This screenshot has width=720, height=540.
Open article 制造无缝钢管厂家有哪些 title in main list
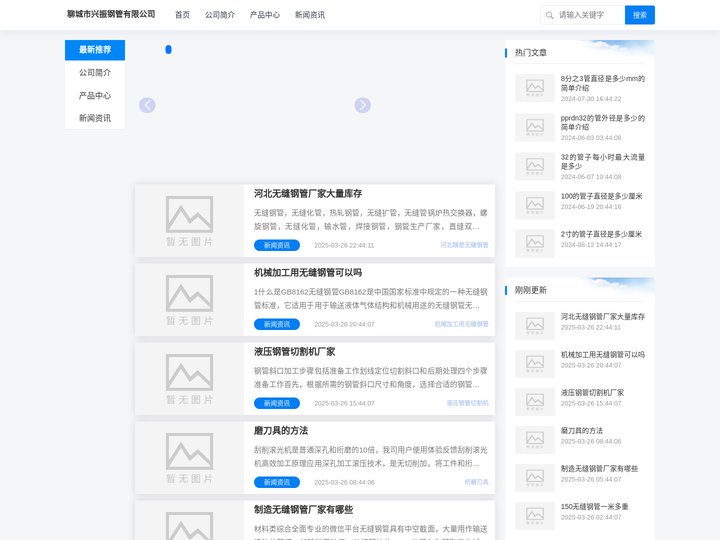click(304, 509)
